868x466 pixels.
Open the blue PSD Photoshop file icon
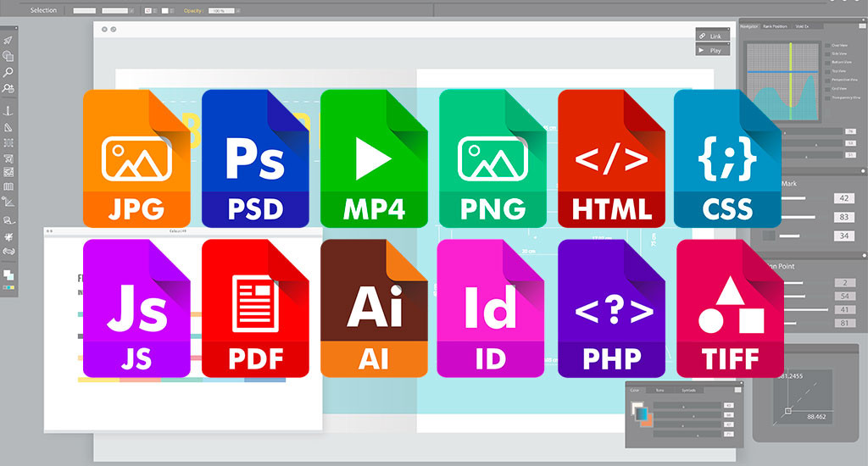255,158
